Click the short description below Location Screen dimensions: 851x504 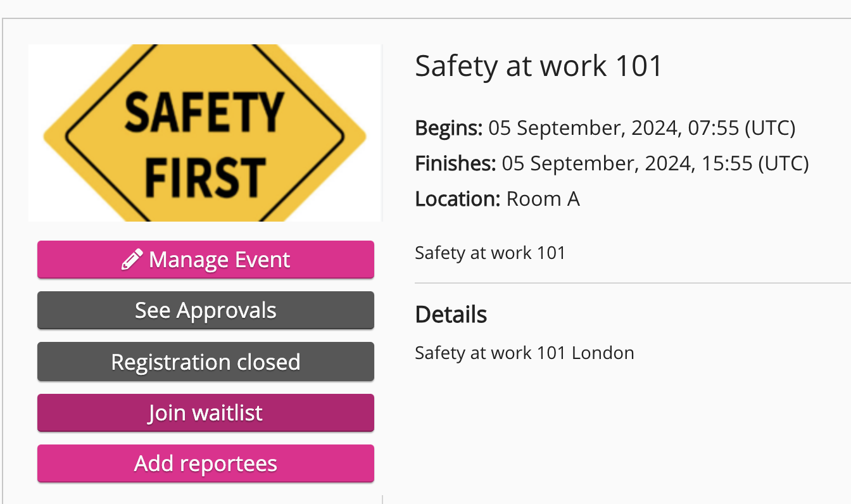(490, 253)
